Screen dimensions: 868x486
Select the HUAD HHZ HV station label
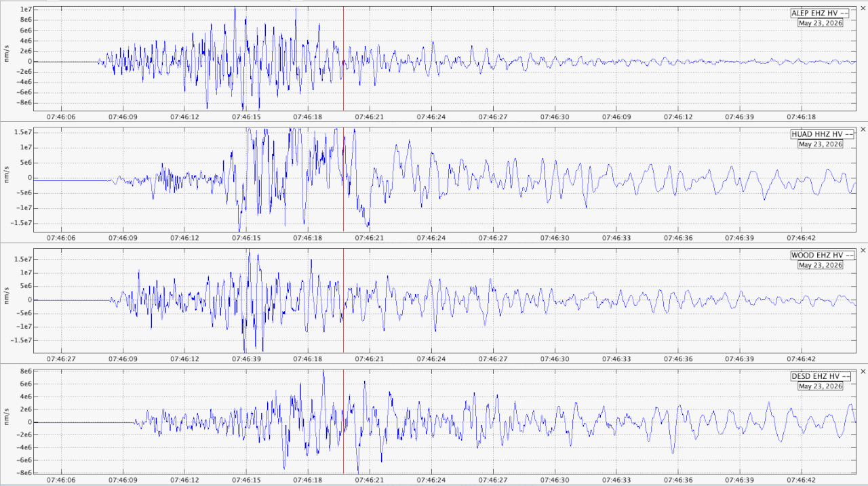click(821, 134)
